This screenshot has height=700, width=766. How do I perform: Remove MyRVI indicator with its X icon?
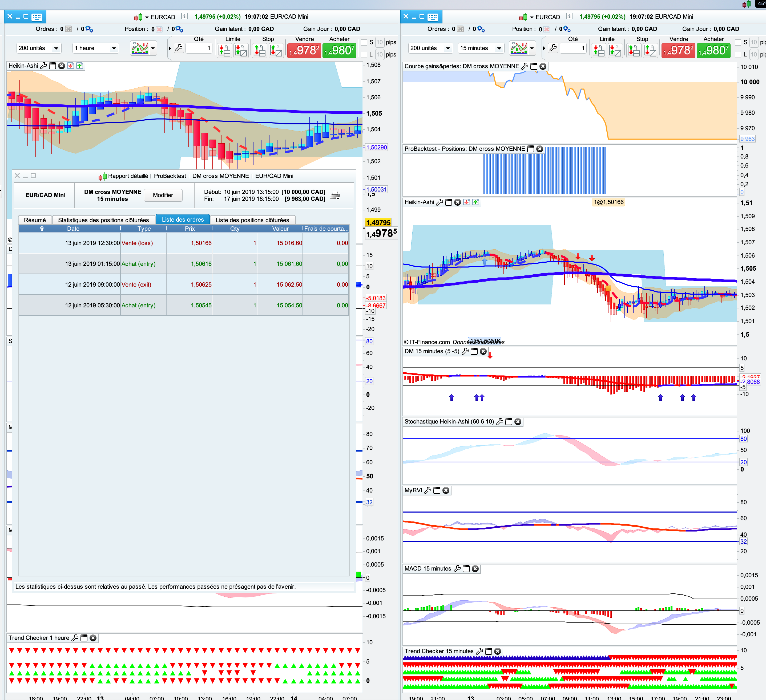point(446,490)
